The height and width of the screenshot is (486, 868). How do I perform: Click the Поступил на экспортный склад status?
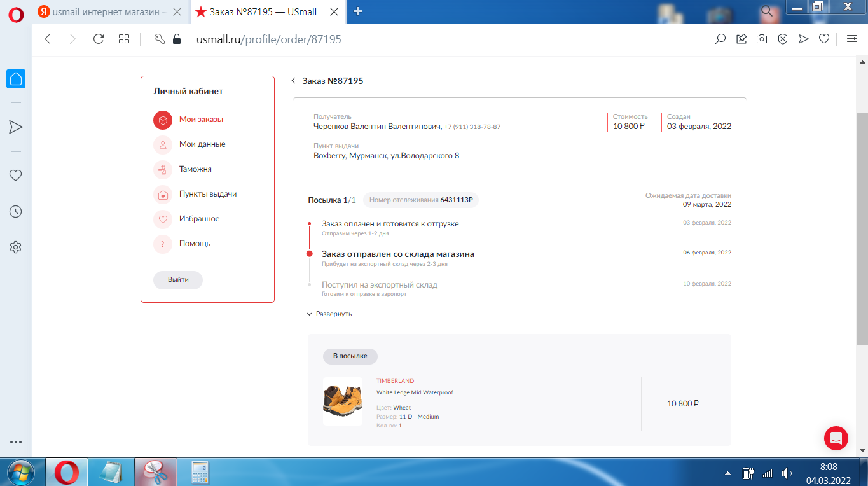(380, 285)
